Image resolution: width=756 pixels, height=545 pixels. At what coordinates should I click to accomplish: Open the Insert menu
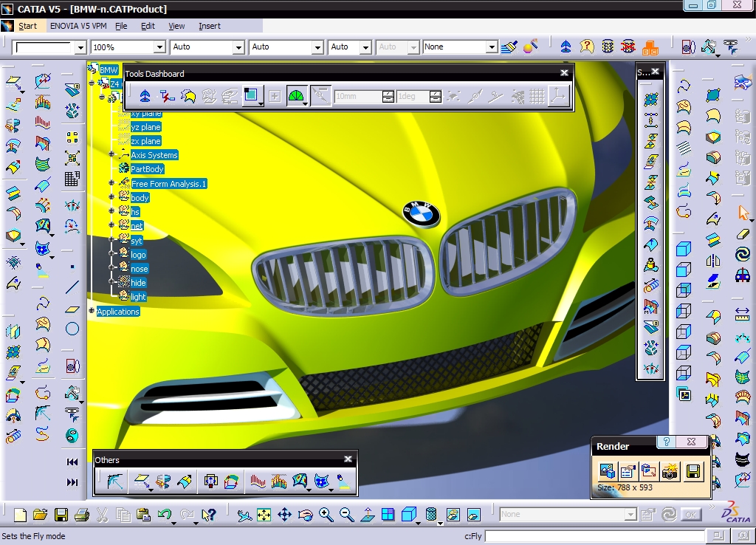click(209, 26)
